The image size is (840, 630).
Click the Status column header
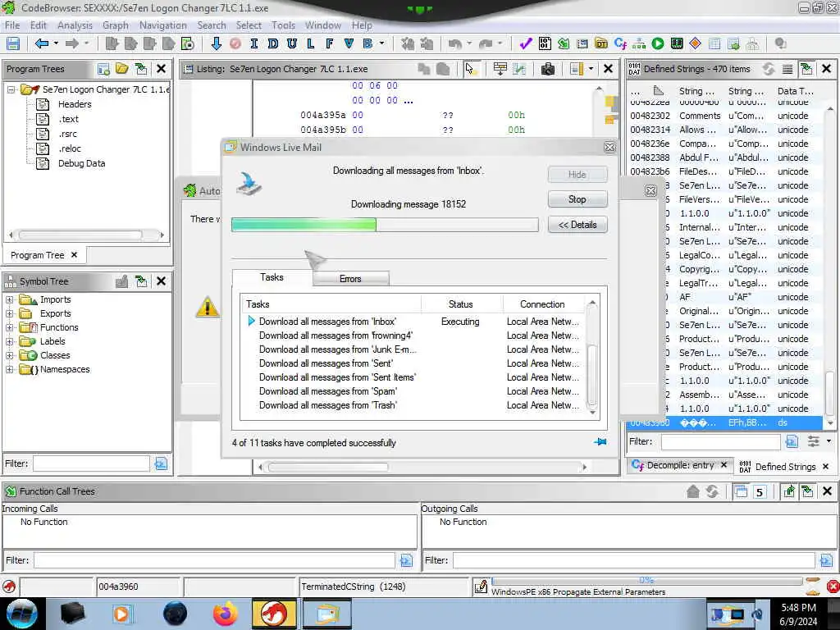(x=461, y=304)
